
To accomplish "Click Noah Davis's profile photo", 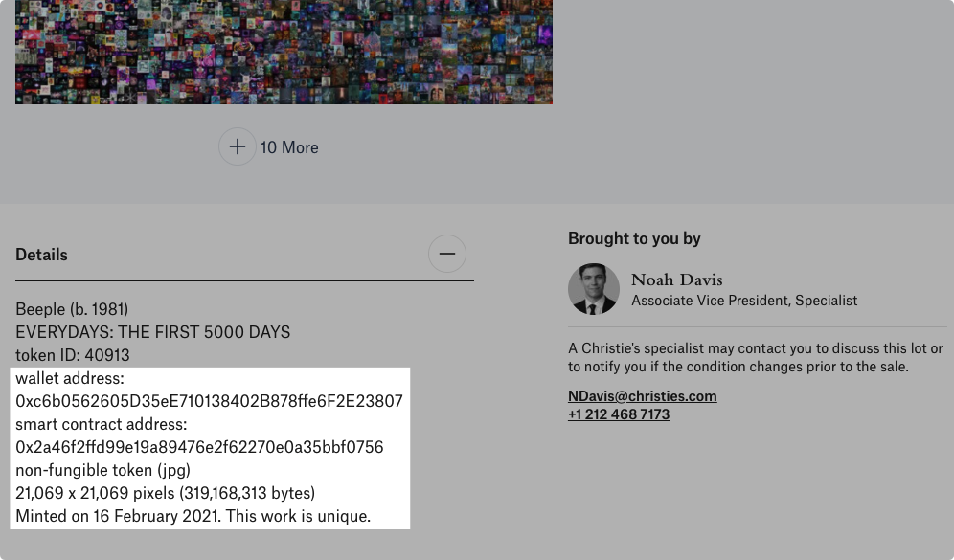I will click(594, 289).
